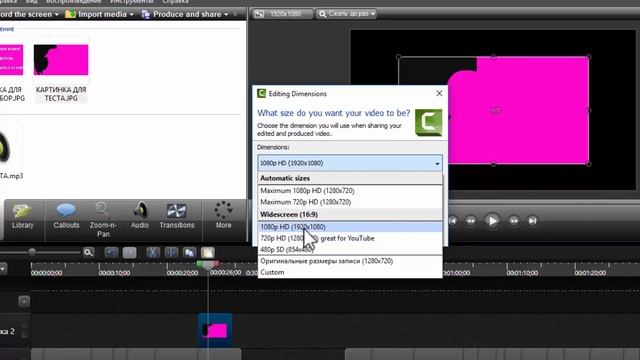Click the center anchor of pink image
This screenshot has width=640, height=360.
tap(496, 110)
